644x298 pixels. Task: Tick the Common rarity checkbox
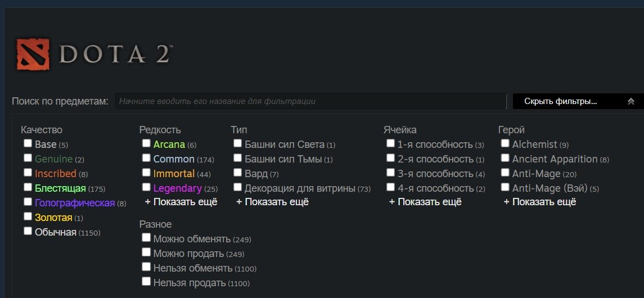(x=146, y=157)
